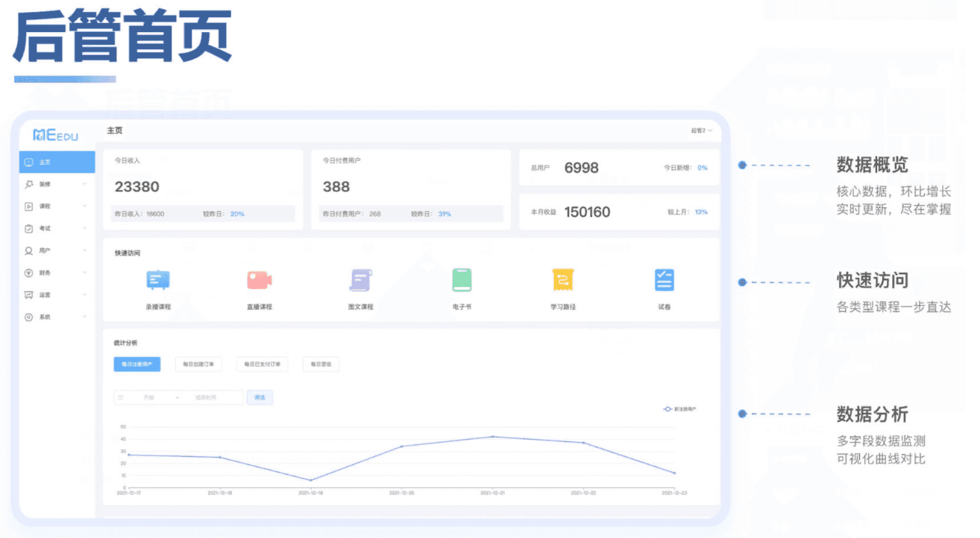
Task: Click the 筛选 filter button
Action: pos(260,397)
